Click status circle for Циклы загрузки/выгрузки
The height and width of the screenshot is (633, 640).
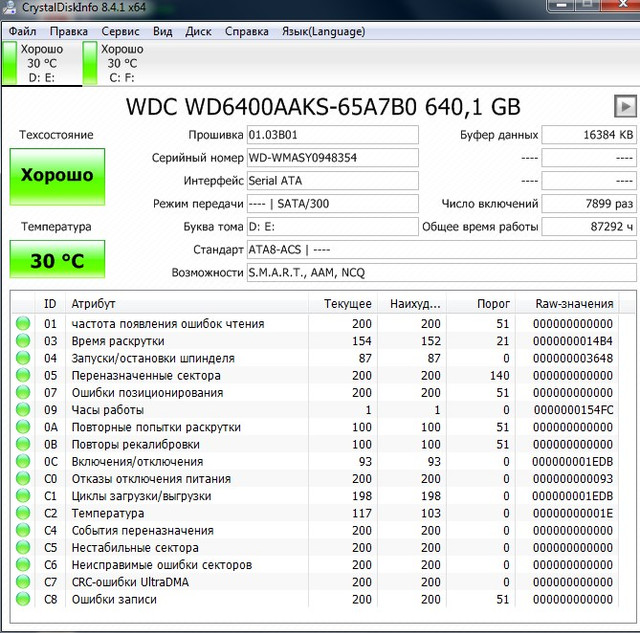(23, 495)
